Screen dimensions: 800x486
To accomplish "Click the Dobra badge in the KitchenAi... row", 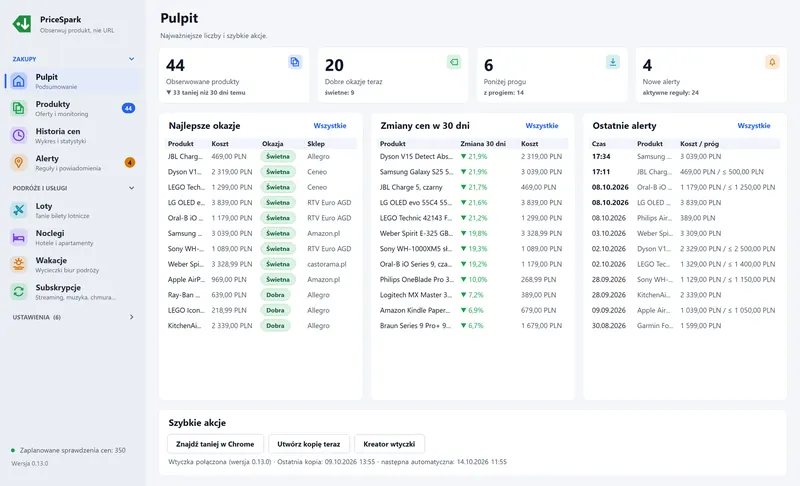I will tap(276, 325).
